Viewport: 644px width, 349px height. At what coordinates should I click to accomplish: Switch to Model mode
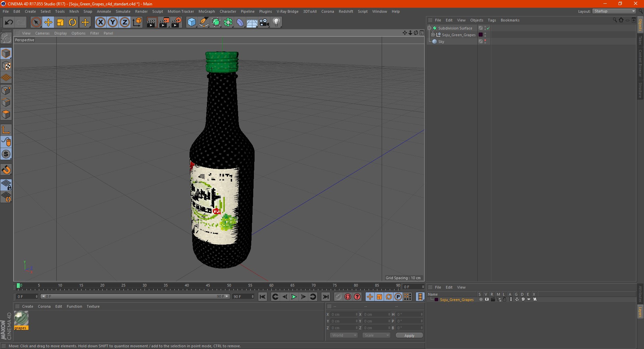(6, 54)
